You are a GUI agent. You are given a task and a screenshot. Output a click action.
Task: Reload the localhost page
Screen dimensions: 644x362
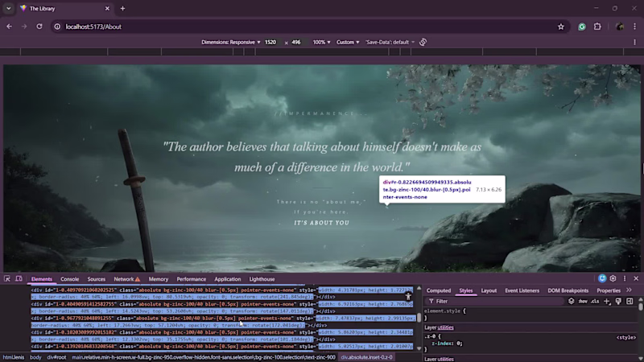39,27
